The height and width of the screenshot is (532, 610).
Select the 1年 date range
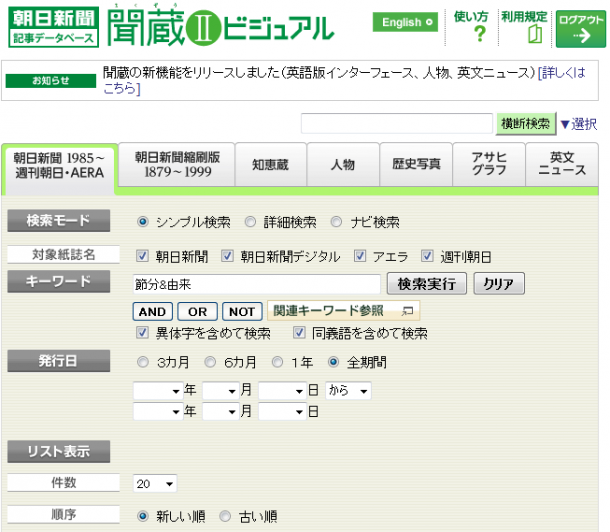[277, 362]
